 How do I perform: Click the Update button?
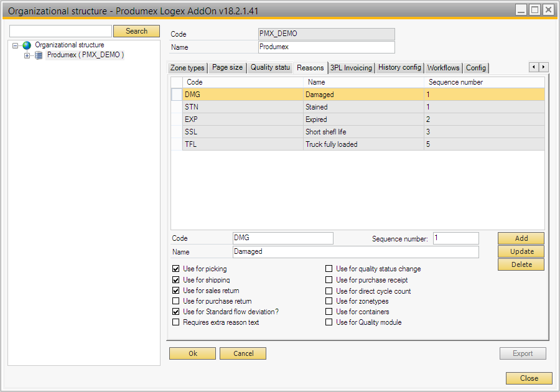[x=521, y=251]
